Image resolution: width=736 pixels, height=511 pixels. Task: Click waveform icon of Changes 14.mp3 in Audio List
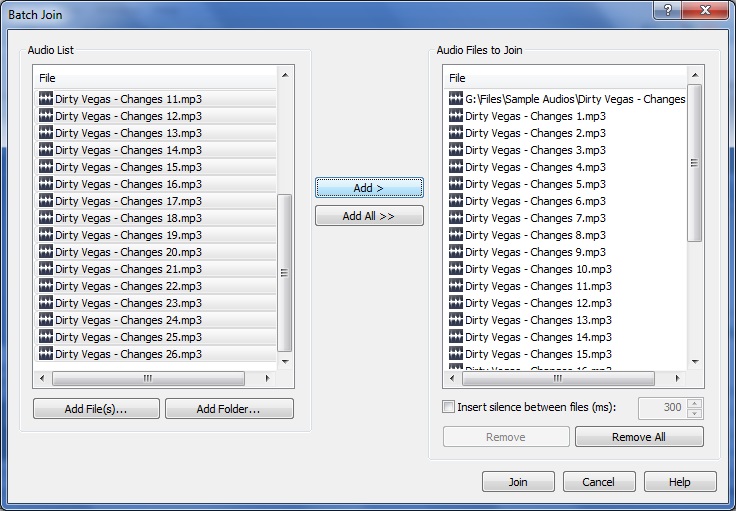(46, 150)
